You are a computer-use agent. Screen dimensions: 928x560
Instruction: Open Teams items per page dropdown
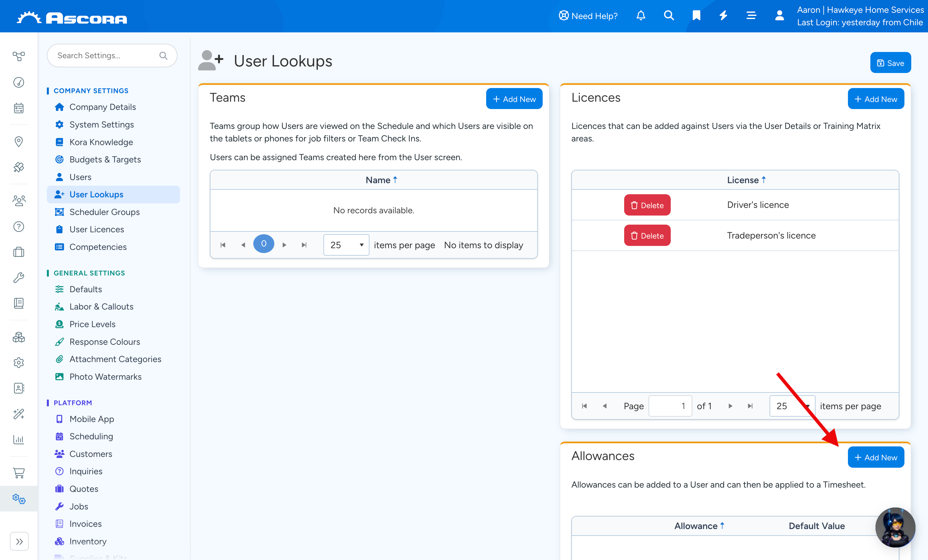pos(346,245)
